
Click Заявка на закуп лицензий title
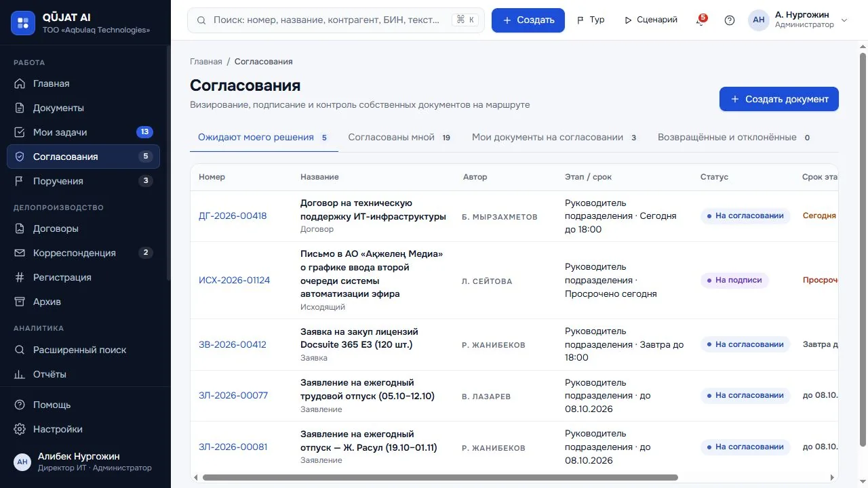[x=359, y=338]
